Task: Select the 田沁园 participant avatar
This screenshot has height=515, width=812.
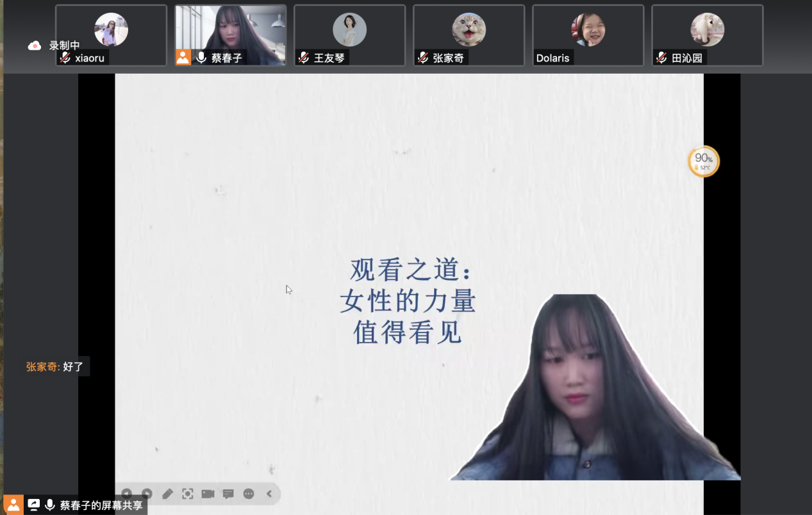Action: coord(707,30)
